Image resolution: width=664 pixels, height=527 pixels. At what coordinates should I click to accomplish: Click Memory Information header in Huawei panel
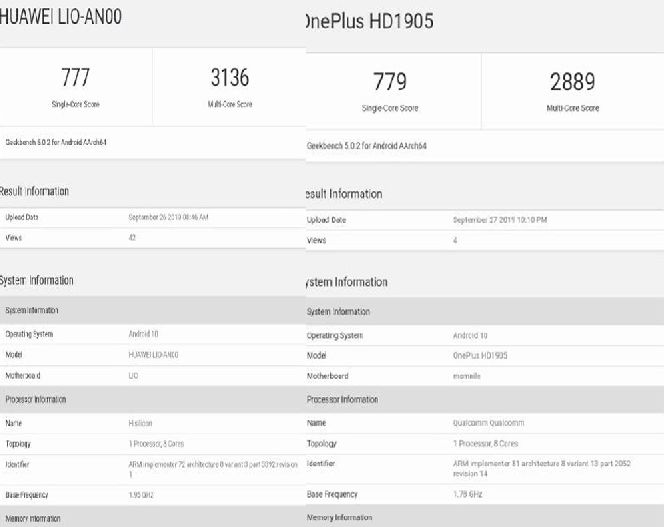point(33,519)
